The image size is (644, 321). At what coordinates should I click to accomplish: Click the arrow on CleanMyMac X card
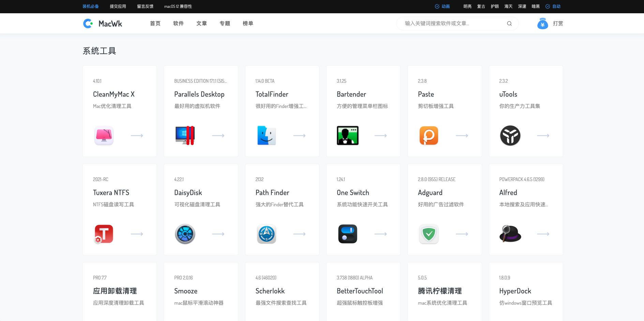[x=137, y=135]
